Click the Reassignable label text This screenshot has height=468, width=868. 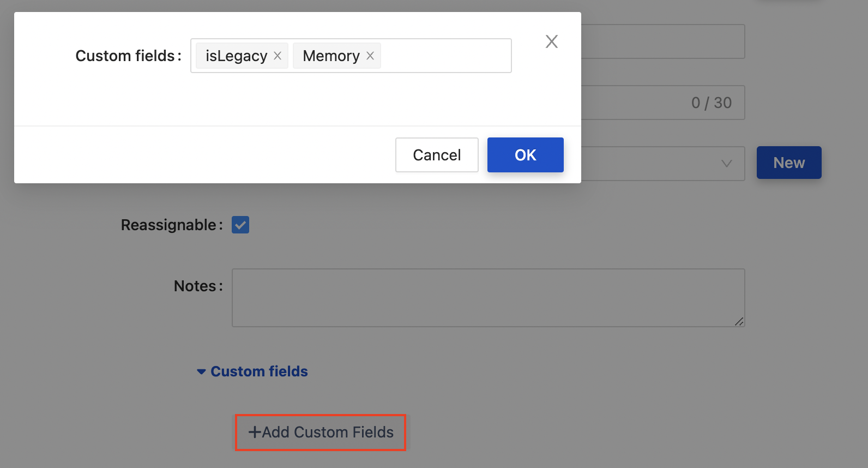point(168,225)
